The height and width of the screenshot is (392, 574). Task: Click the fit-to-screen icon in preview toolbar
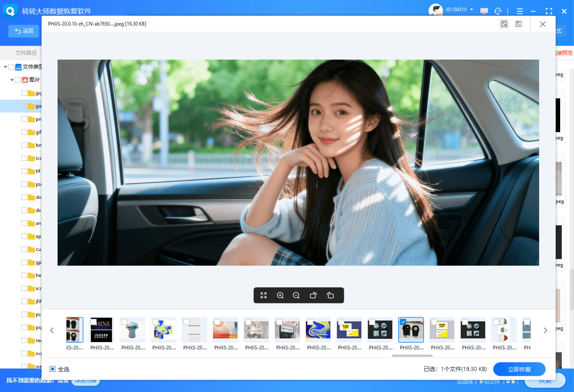tap(263, 295)
